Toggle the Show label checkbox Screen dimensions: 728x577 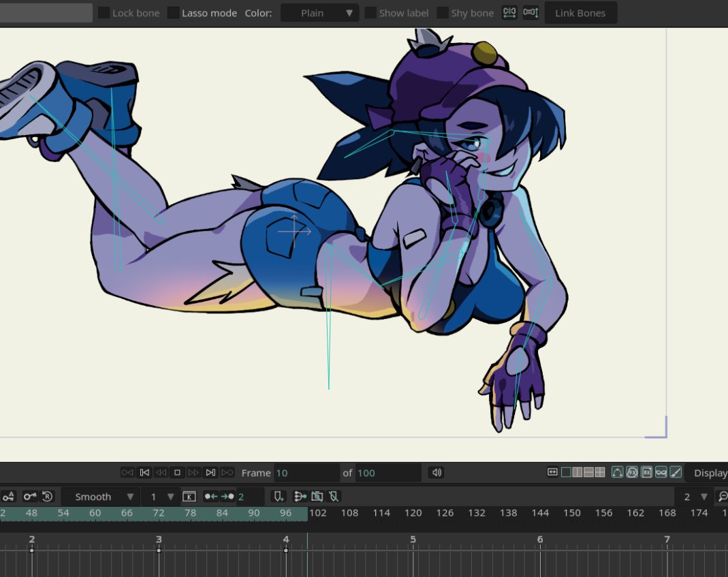370,13
